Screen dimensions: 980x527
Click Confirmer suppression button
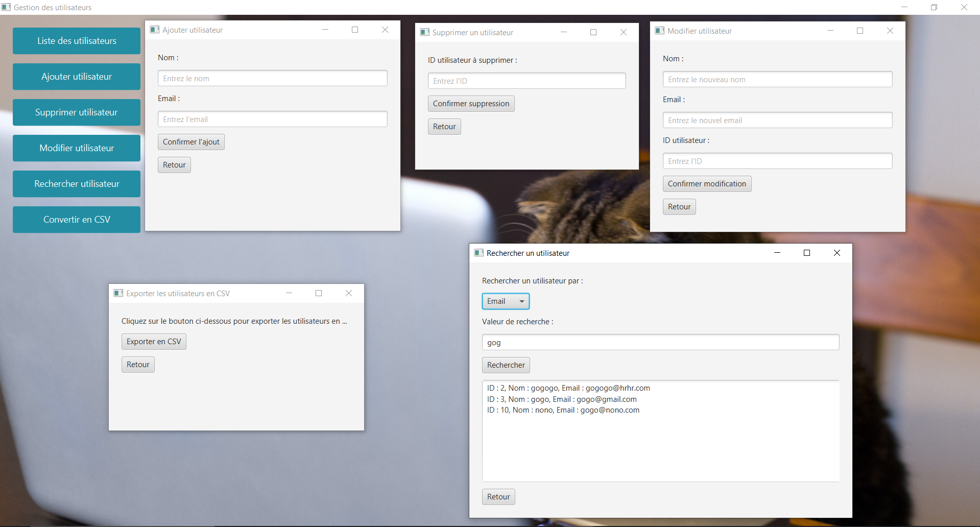471,104
